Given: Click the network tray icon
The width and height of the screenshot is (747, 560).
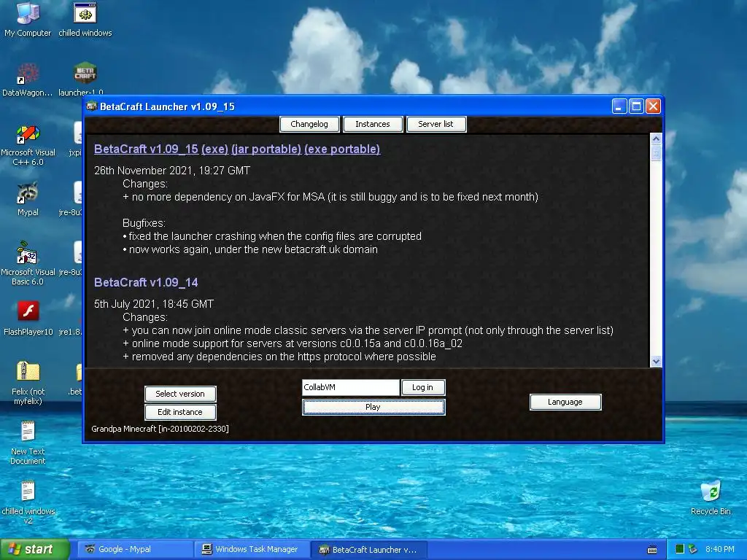Looking at the screenshot, I should (x=693, y=549).
